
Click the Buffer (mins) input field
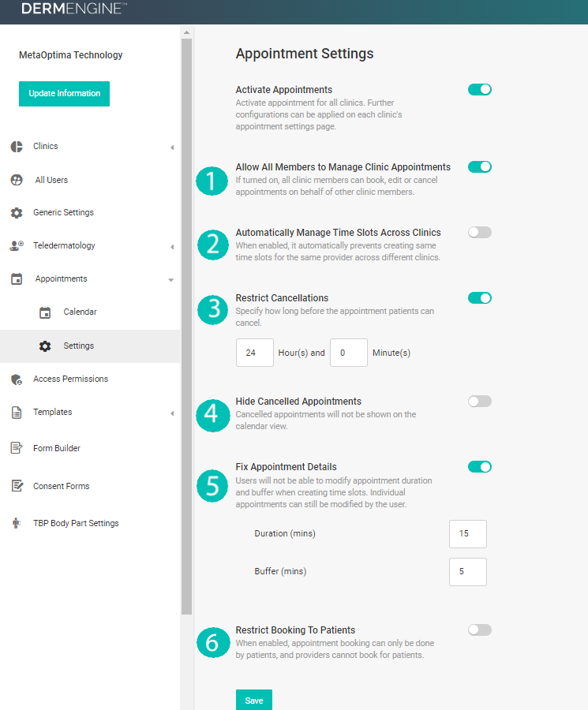click(x=468, y=572)
